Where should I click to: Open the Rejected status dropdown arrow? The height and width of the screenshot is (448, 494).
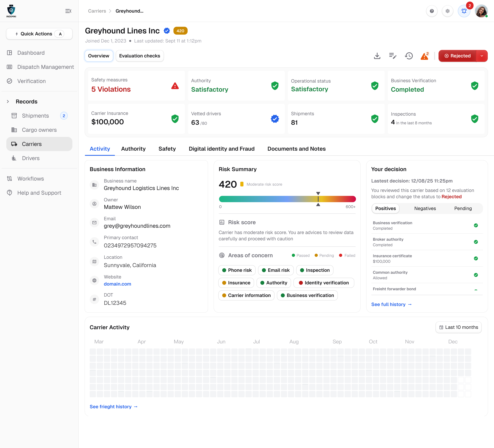pyautogui.click(x=482, y=56)
